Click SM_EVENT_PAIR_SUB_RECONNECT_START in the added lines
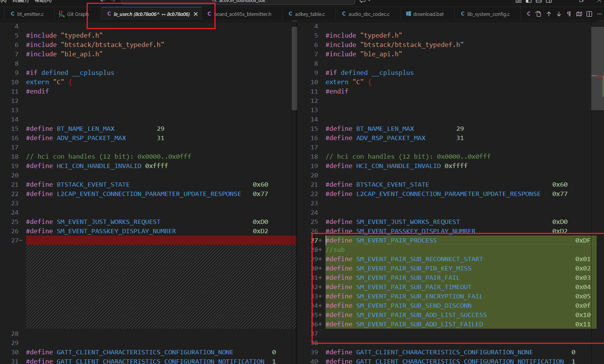Viewport: 604px width, 364px height. pyautogui.click(x=419, y=259)
